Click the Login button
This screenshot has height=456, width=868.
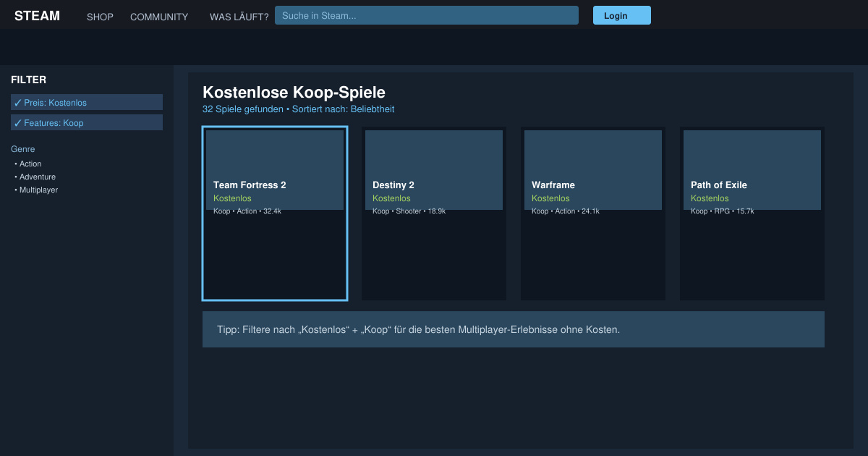[622, 15]
